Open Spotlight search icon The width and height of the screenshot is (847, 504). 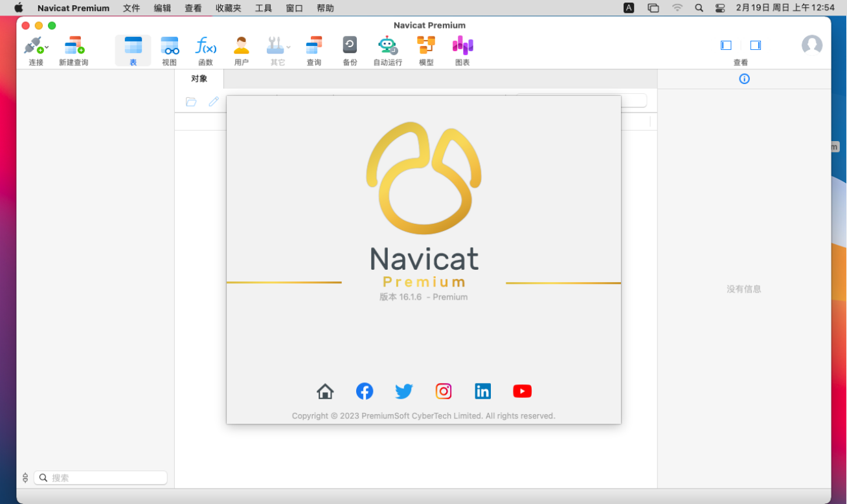coord(699,8)
